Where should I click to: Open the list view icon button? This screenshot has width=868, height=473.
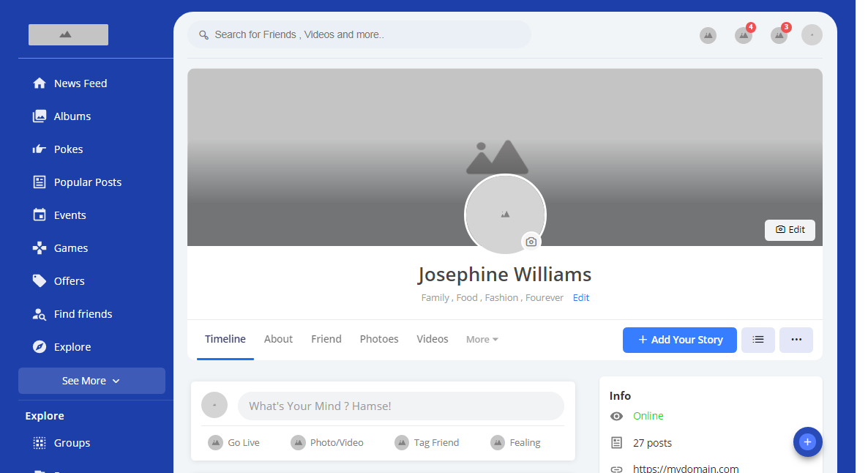pos(757,340)
